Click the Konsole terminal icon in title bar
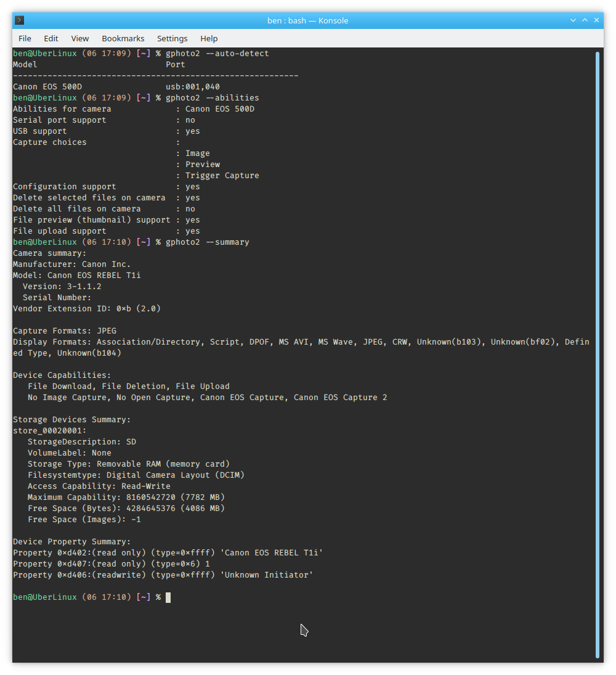616x675 pixels. (x=19, y=20)
